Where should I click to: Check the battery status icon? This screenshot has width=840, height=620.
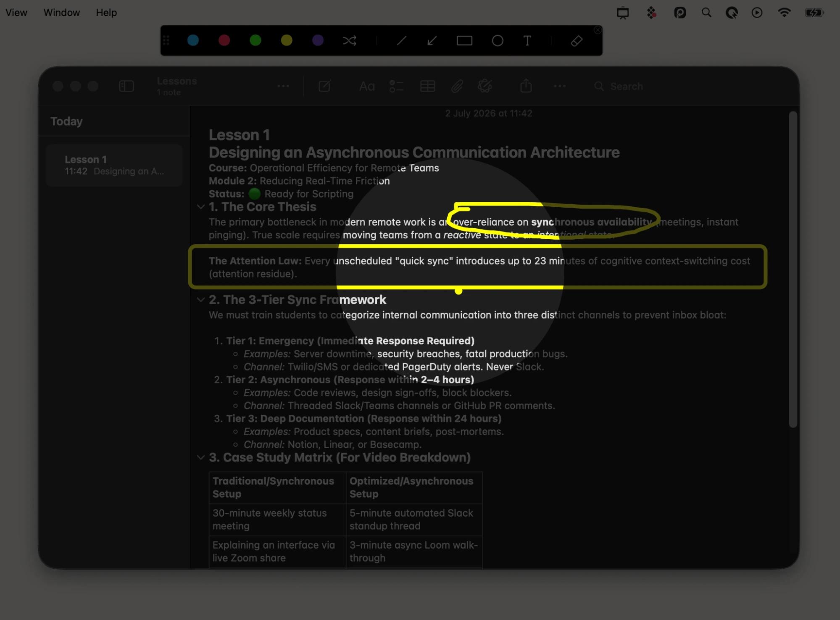point(814,13)
